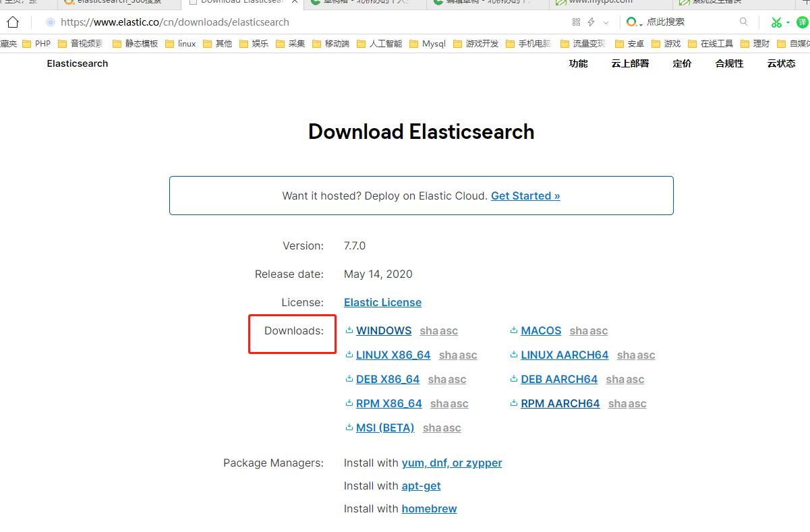This screenshot has width=810, height=532.
Task: Open the homebrew install link
Action: pyautogui.click(x=430, y=508)
